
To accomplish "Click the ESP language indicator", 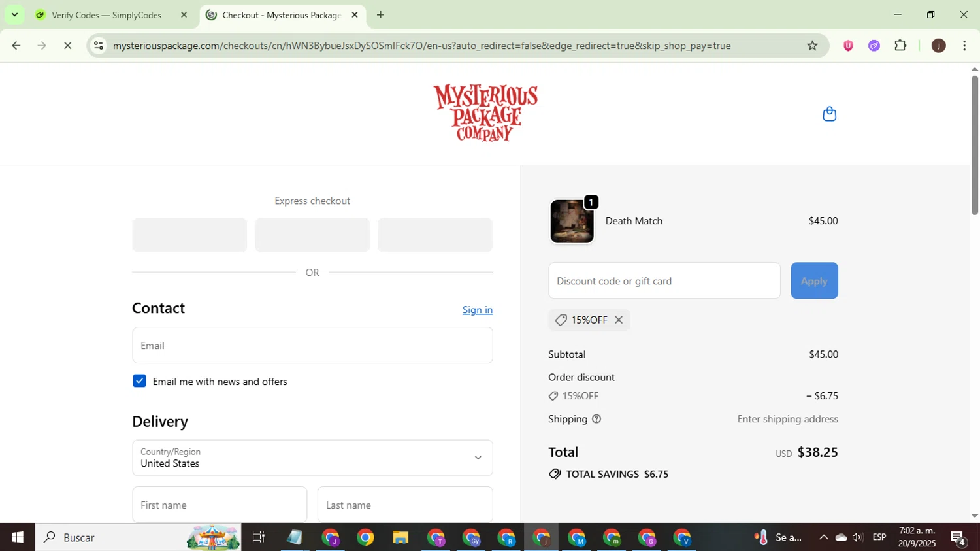I will (879, 537).
